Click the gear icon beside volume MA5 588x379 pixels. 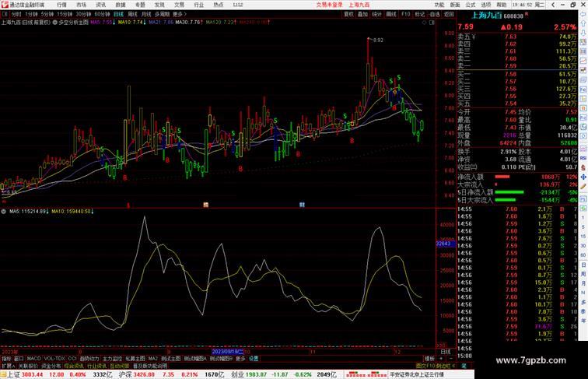(x=3, y=212)
